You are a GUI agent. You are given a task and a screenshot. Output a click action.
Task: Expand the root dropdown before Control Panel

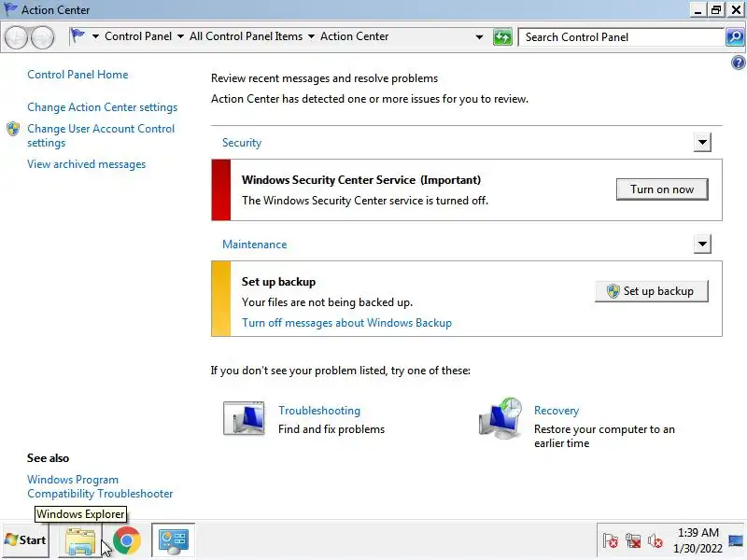click(x=95, y=36)
